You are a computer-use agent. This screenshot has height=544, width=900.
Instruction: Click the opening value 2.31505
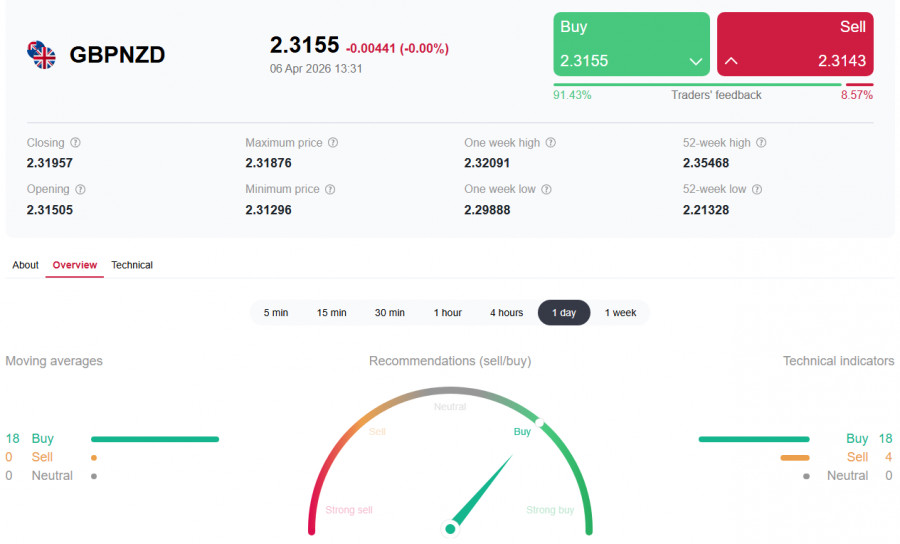click(49, 210)
